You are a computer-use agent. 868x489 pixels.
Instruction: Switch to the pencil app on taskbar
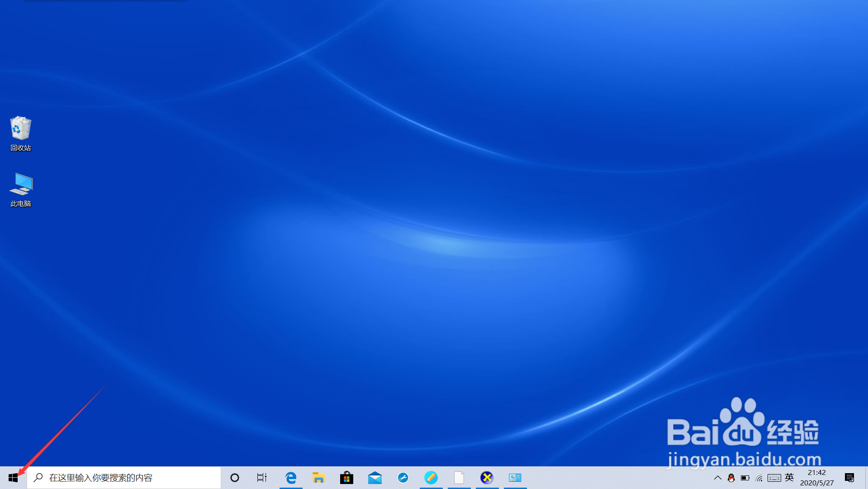pos(431,478)
